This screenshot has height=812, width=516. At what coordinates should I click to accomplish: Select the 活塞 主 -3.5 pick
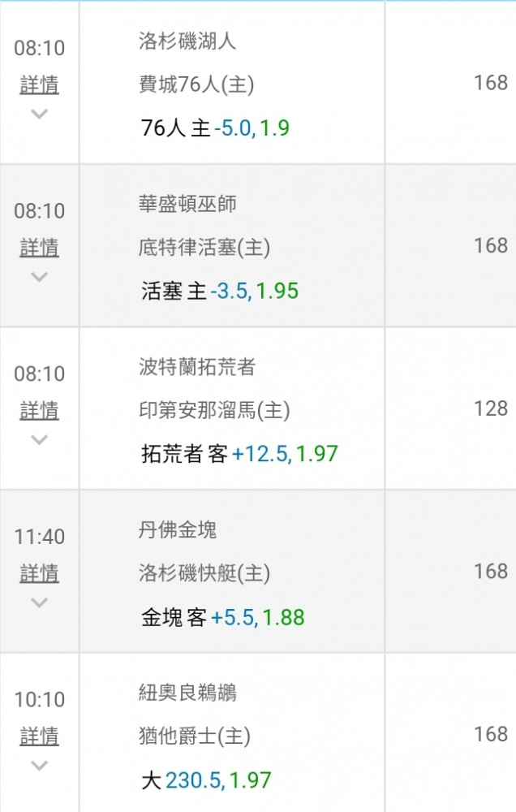(220, 291)
